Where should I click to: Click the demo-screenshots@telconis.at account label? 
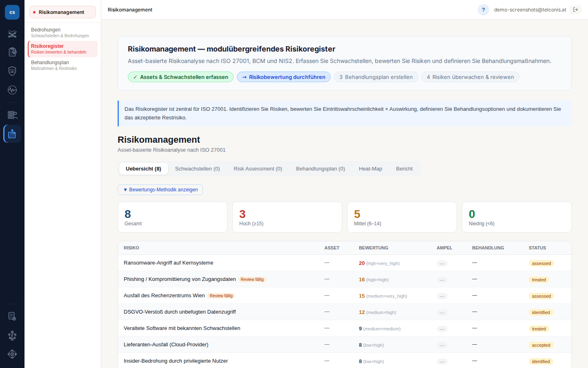(530, 10)
